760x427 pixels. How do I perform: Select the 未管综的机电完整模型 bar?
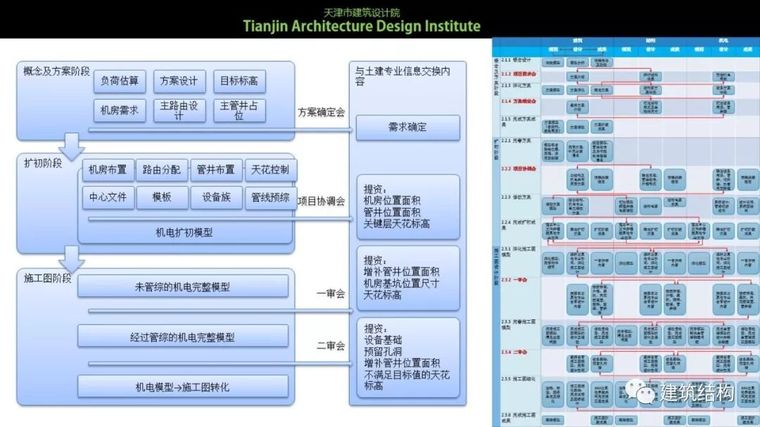click(183, 287)
